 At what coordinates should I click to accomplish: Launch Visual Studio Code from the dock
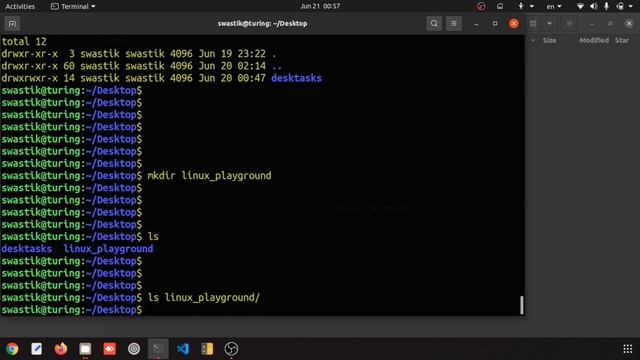pyautogui.click(x=183, y=349)
